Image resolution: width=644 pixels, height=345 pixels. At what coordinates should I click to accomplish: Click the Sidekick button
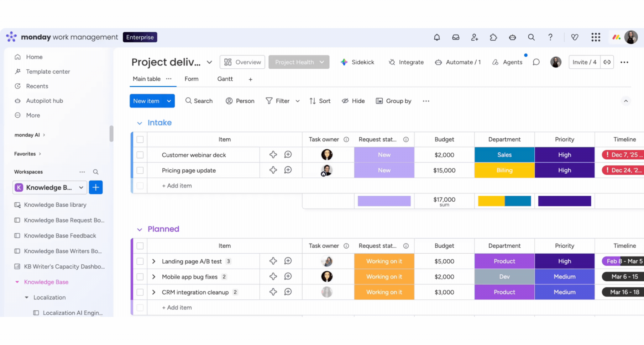click(x=357, y=62)
